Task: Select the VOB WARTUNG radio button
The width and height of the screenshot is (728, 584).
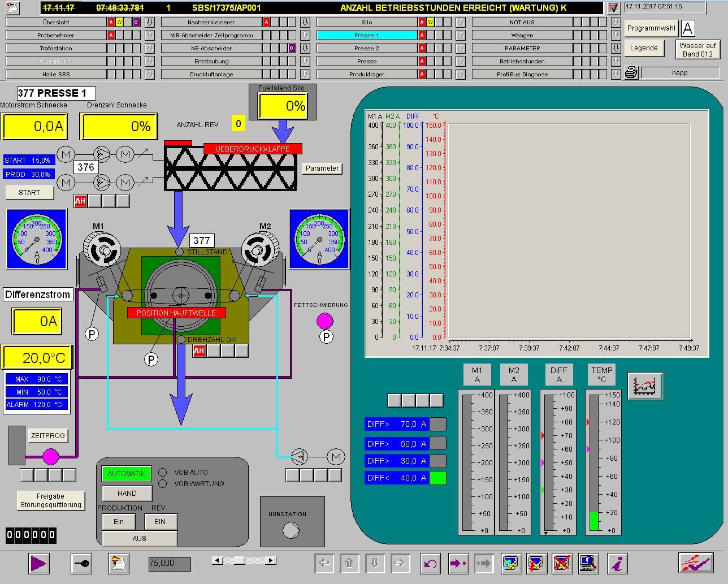Action: point(163,483)
